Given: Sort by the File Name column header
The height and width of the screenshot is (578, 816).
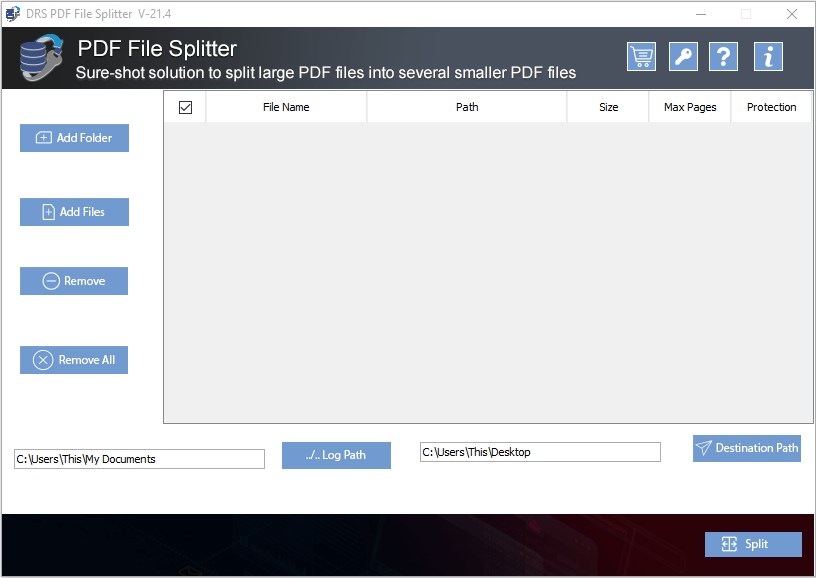Looking at the screenshot, I should (x=286, y=107).
